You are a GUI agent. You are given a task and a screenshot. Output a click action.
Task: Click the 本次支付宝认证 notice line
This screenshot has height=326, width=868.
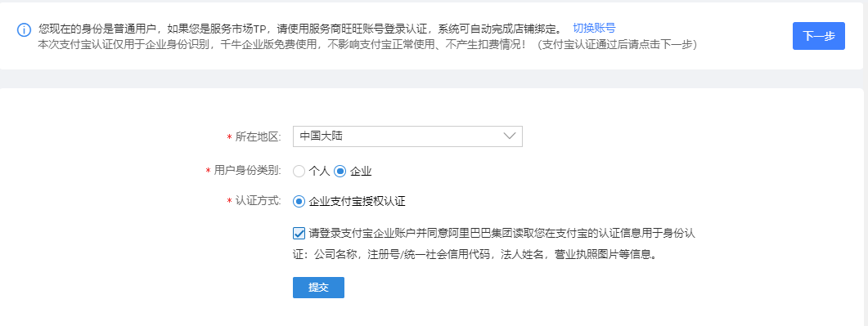[367, 45]
